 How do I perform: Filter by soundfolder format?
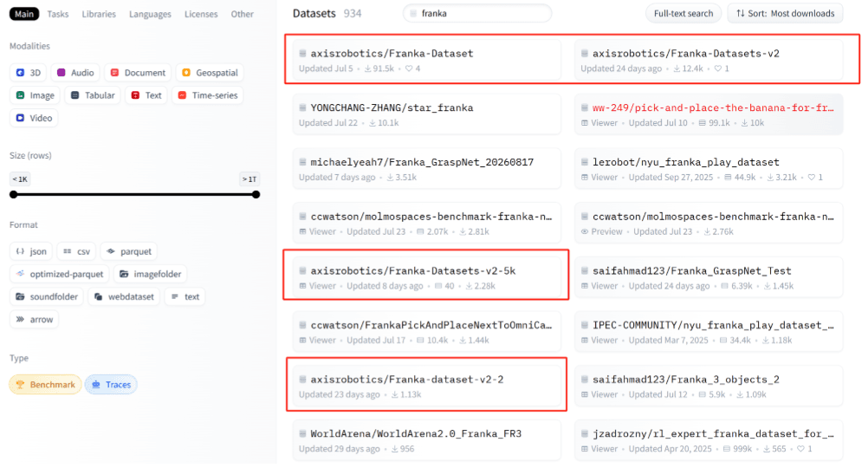point(47,297)
